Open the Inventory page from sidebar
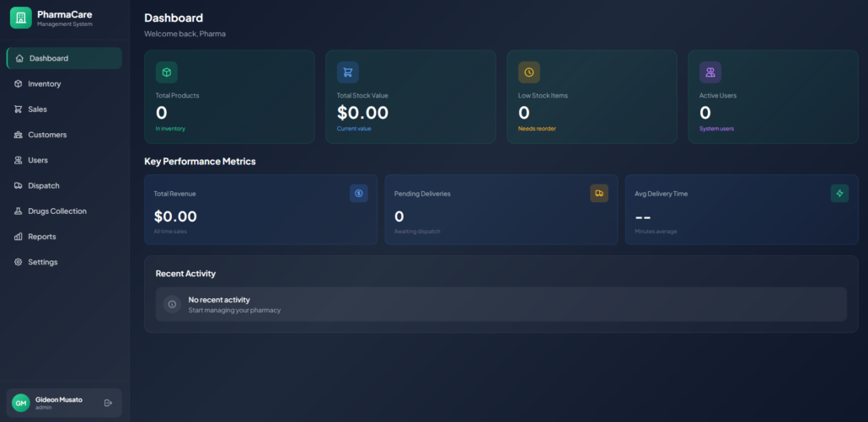This screenshot has width=868, height=422. click(x=44, y=84)
